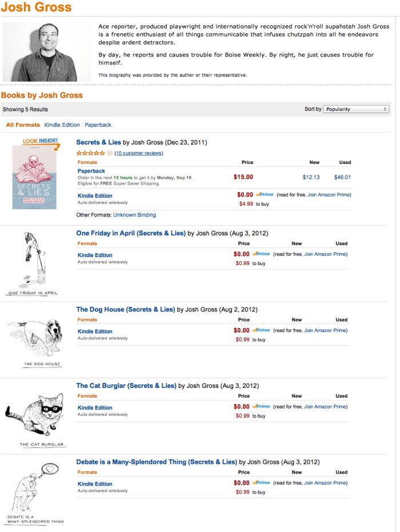Select the Paperback format tab
This screenshot has width=400, height=532.
coord(98,125)
